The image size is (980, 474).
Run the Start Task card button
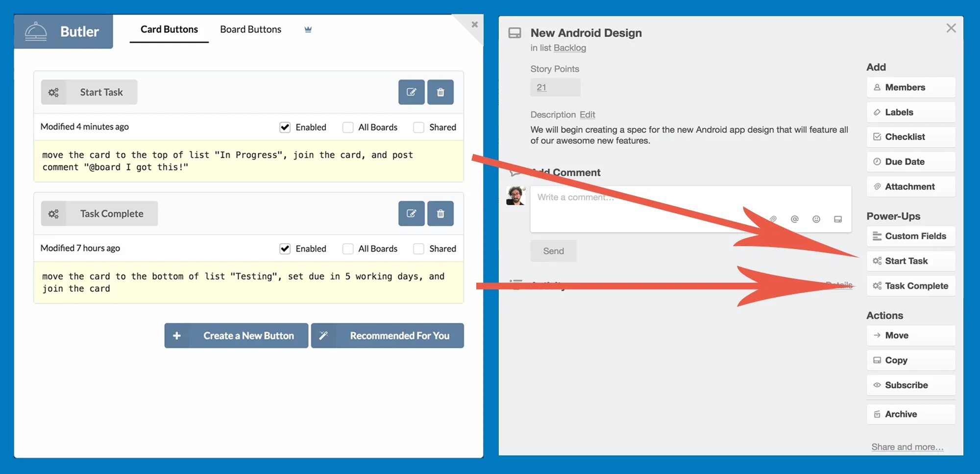[911, 261]
